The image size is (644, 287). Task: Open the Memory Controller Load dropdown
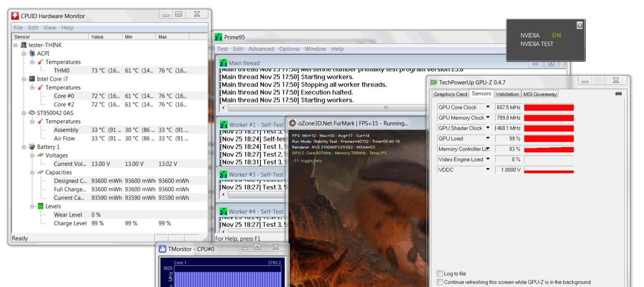(488, 149)
